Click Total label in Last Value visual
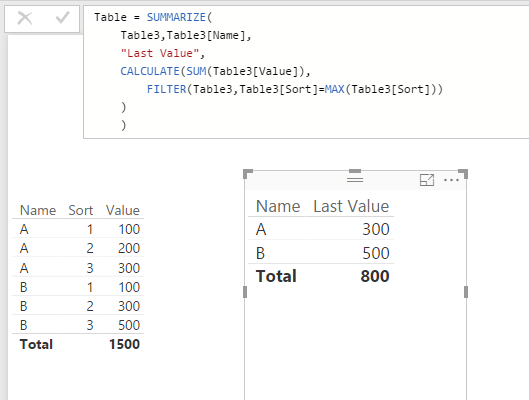The height and width of the screenshot is (400, 529). pyautogui.click(x=276, y=276)
